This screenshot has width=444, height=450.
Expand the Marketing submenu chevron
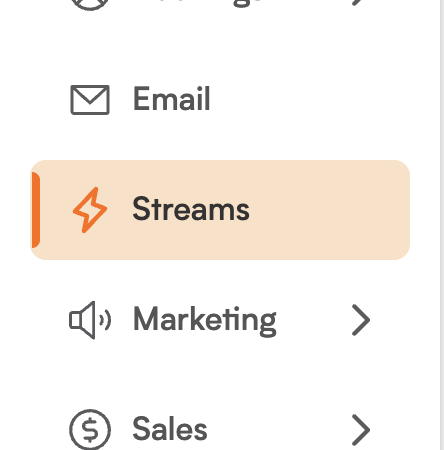point(361,320)
